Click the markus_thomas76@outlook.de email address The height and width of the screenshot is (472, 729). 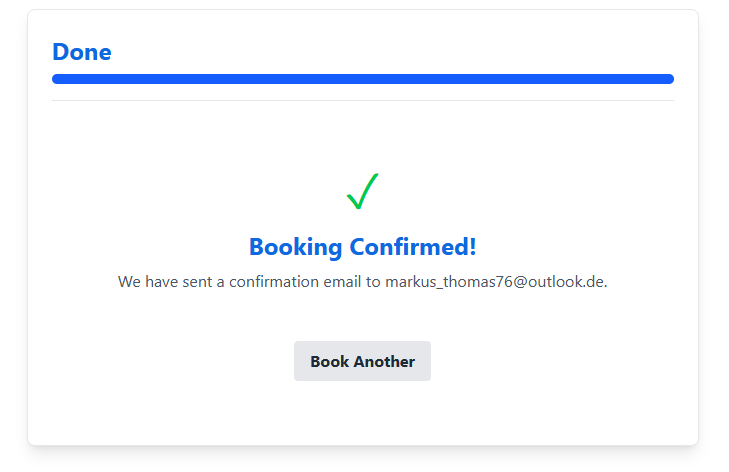495,282
